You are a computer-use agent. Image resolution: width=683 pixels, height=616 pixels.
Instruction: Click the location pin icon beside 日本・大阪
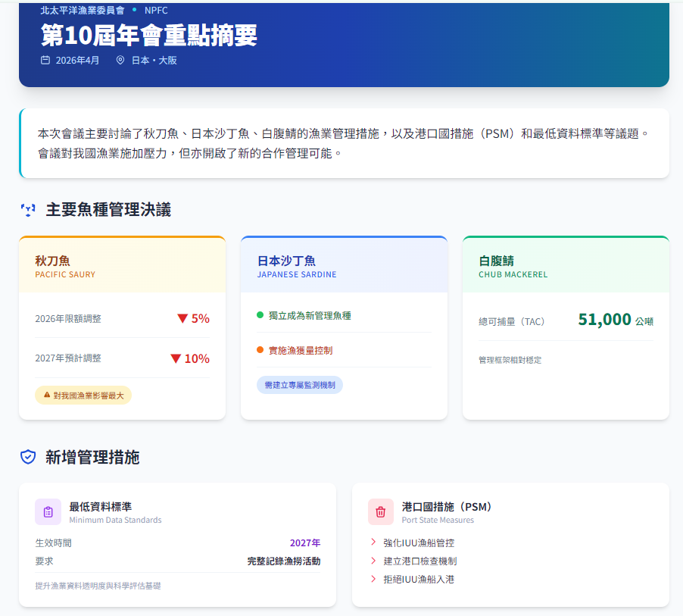(120, 60)
